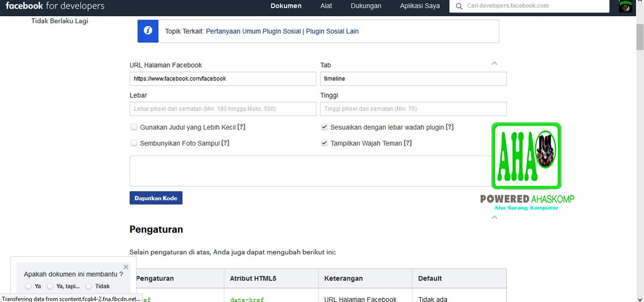Uncheck Tampilkan Wajah Teman checkbox
This screenshot has height=302, width=644.
pyautogui.click(x=324, y=143)
